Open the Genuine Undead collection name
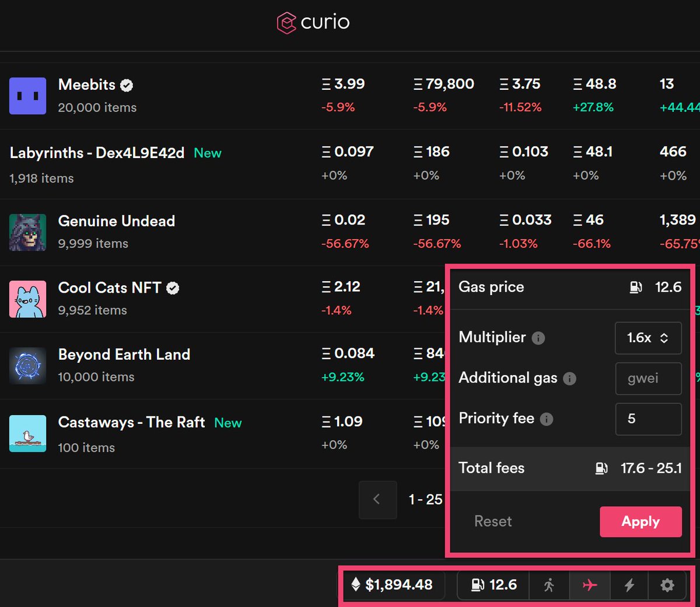Image resolution: width=700 pixels, height=607 pixels. [x=117, y=221]
